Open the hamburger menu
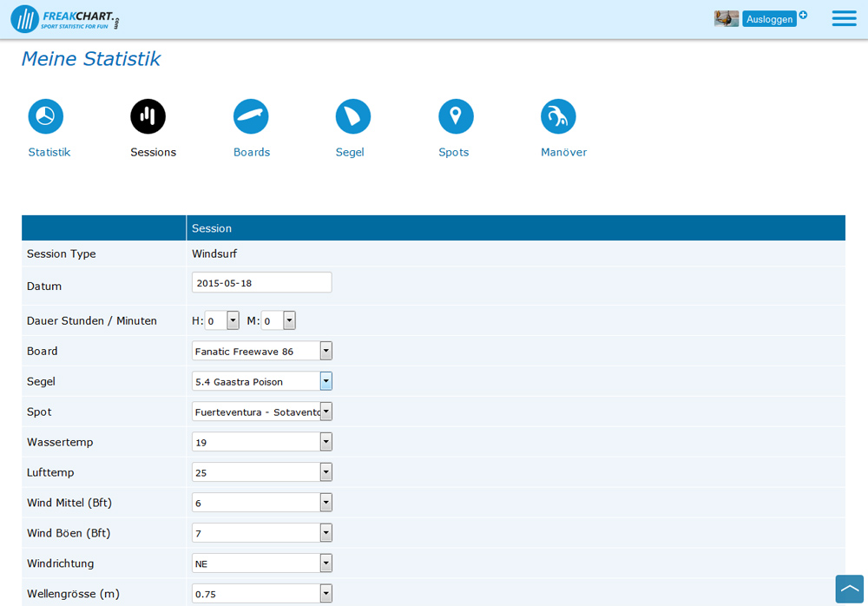868x606 pixels. [x=844, y=19]
